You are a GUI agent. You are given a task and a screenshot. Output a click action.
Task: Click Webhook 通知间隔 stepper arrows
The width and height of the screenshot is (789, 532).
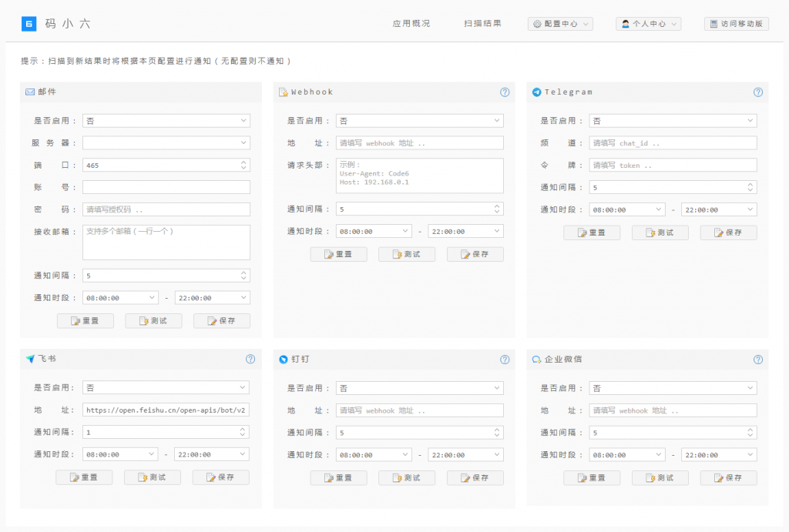[x=497, y=209]
